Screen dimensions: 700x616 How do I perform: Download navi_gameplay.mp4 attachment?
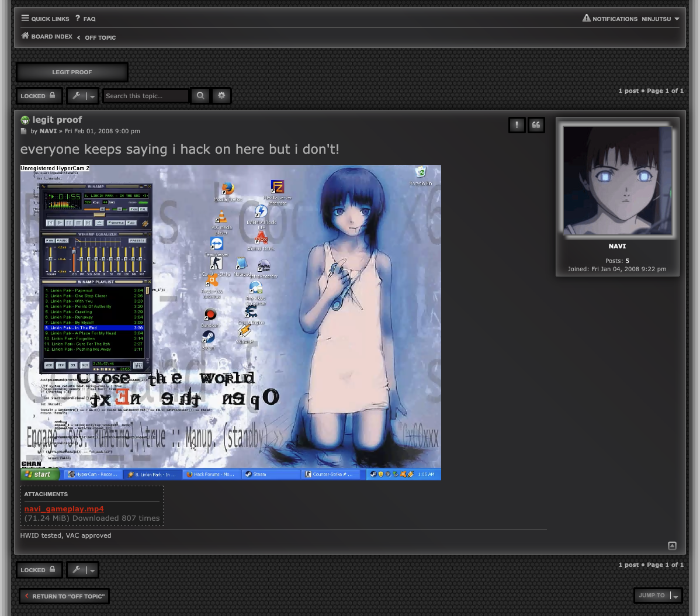[x=64, y=508]
